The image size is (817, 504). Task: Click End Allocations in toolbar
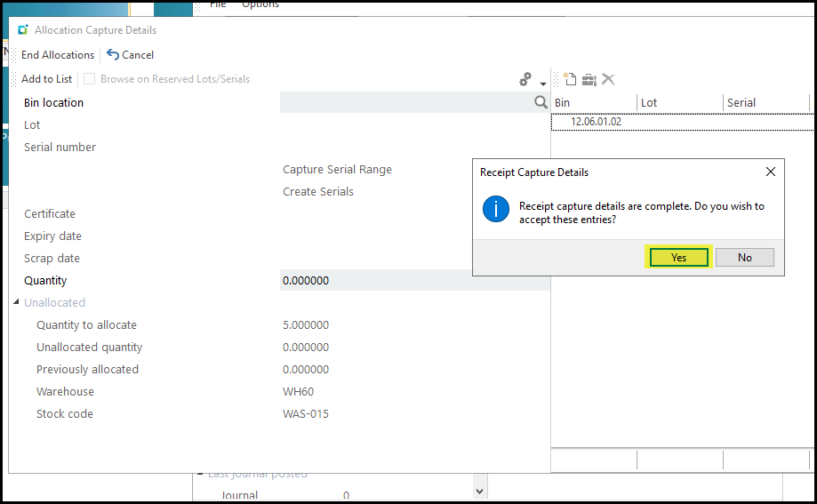[x=58, y=55]
